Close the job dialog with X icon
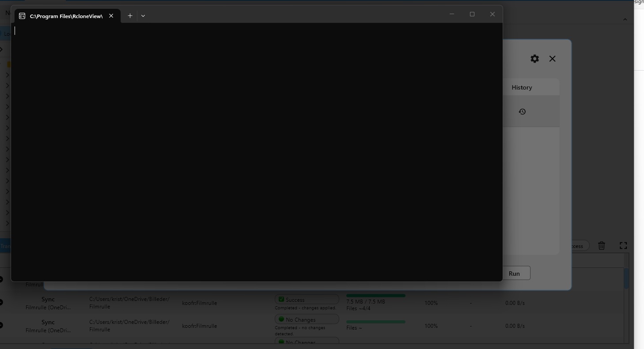This screenshot has width=644, height=349. [552, 59]
